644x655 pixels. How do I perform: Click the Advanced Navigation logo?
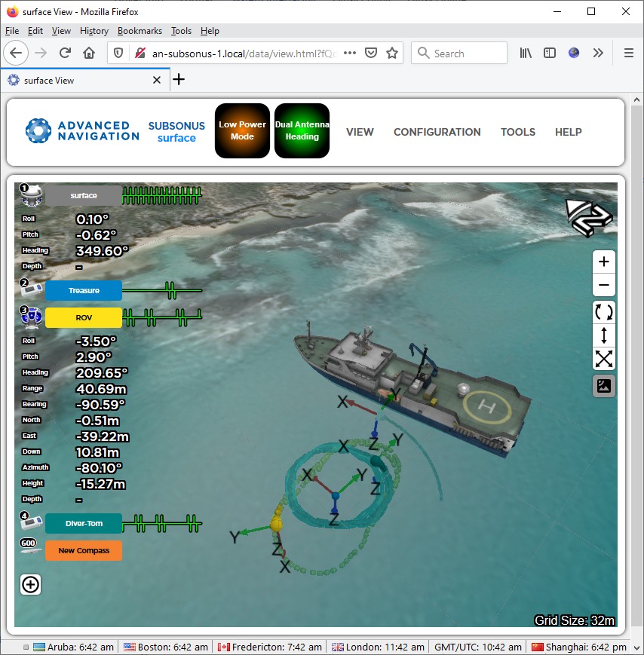click(82, 130)
